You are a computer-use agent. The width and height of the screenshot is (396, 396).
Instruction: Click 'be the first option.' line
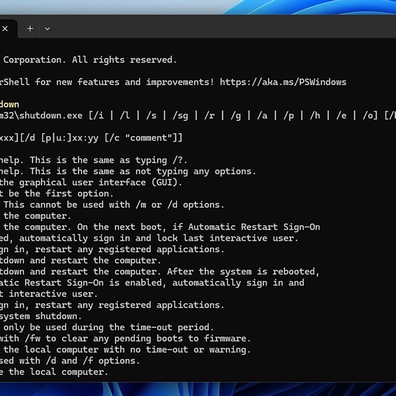[61, 194]
